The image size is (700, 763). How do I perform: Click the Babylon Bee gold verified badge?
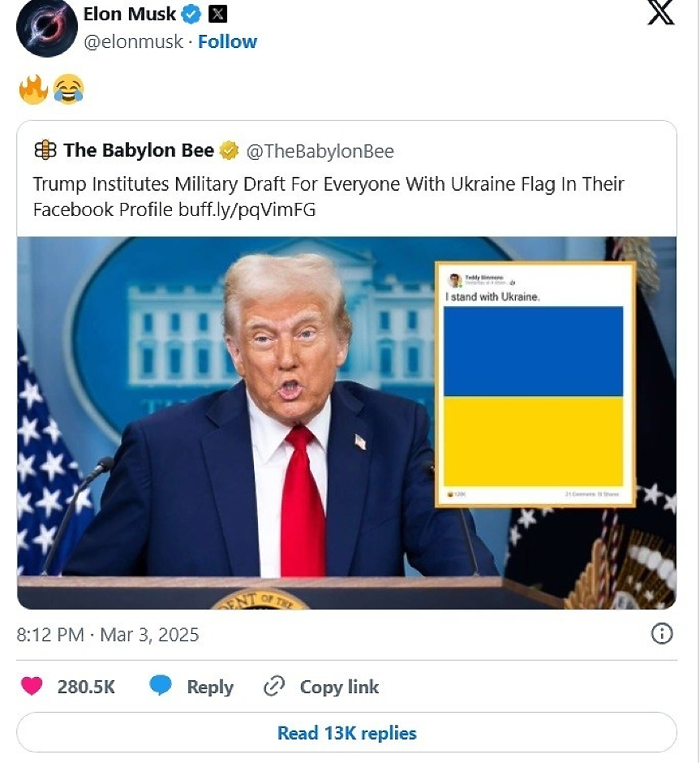pos(229,150)
